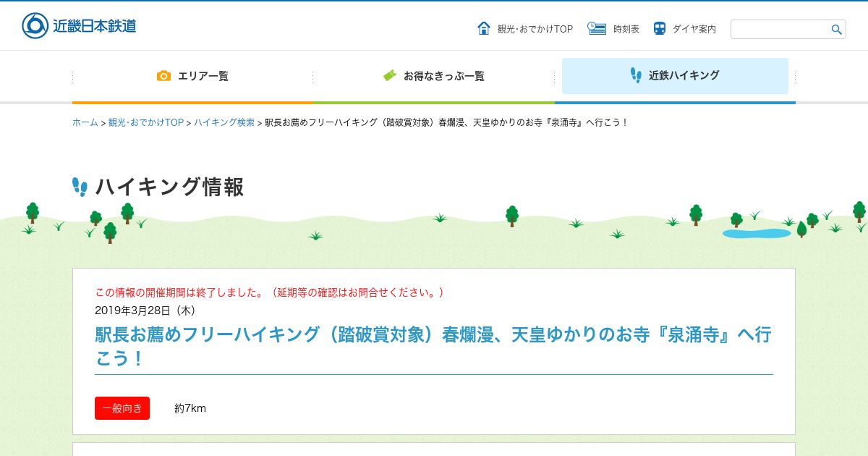
Task: Go to ホーム via breadcrumb
Action: point(85,122)
